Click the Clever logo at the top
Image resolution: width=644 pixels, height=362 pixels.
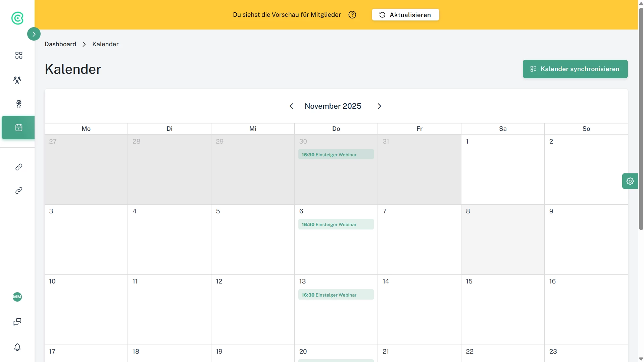click(x=17, y=18)
